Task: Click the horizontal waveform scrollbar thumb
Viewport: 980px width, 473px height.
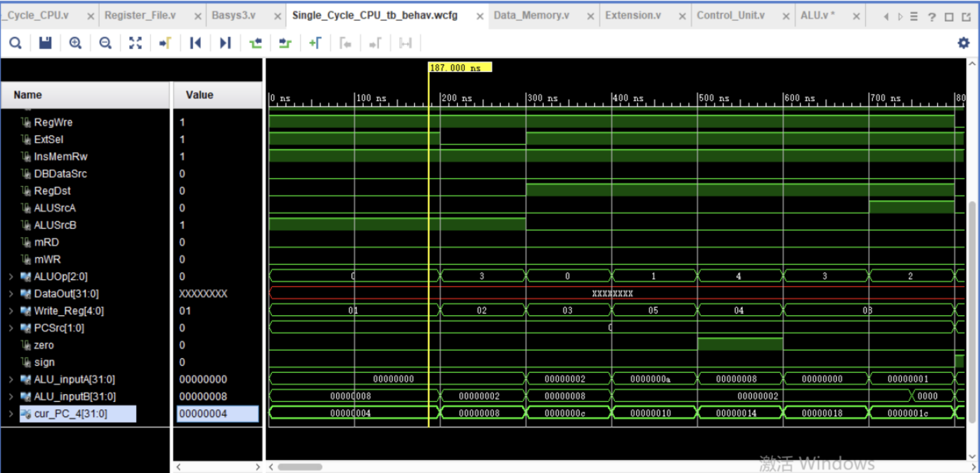Action: (x=300, y=467)
